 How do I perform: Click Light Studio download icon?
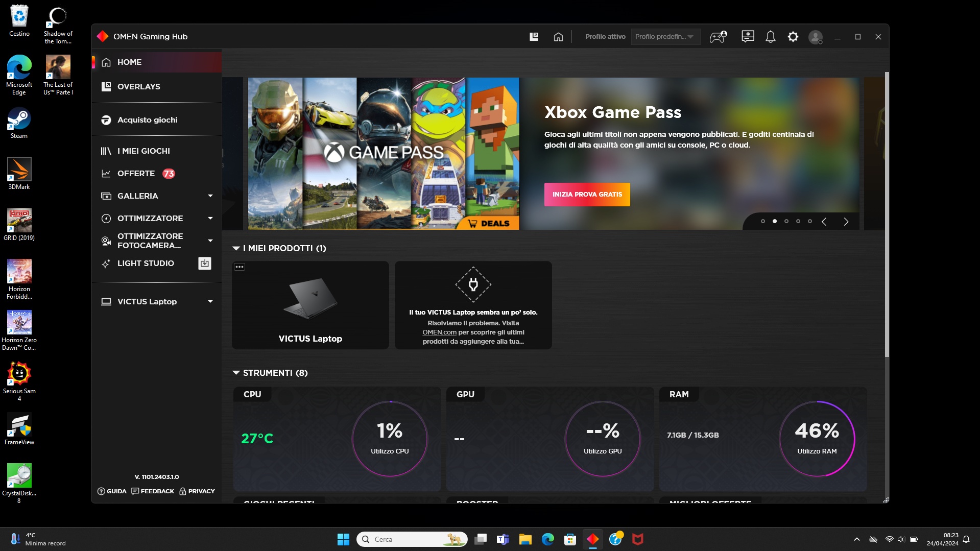pyautogui.click(x=205, y=263)
